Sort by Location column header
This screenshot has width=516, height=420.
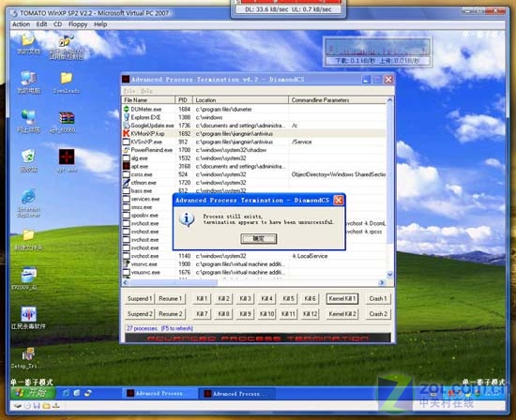[x=240, y=100]
